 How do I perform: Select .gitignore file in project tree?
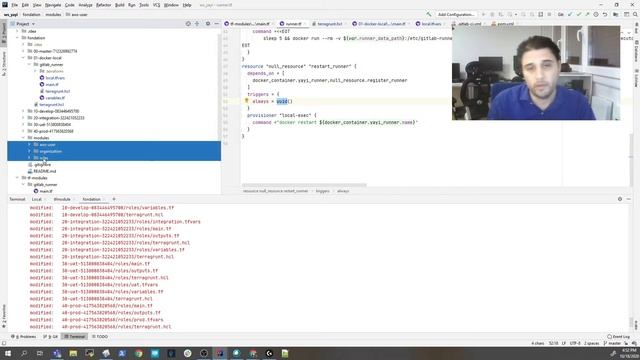(x=39, y=164)
